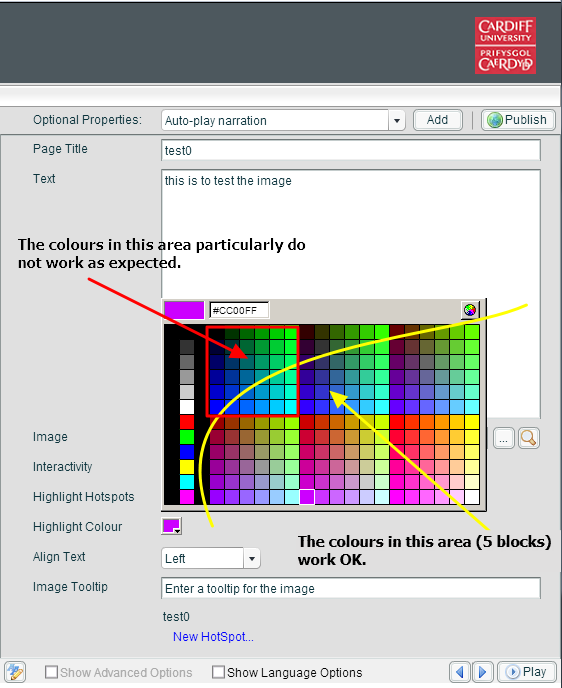Open the Highlight Colour swatch dropdown
This screenshot has height=688, width=562.
171,526
